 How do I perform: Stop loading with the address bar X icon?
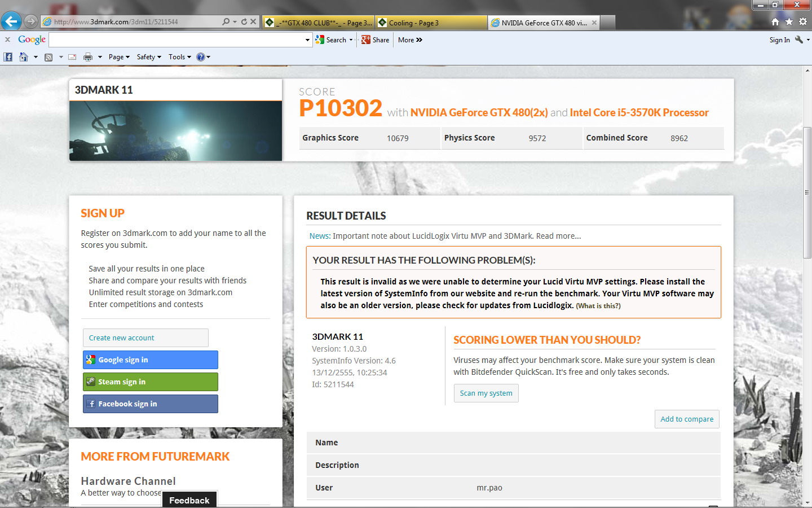click(253, 22)
